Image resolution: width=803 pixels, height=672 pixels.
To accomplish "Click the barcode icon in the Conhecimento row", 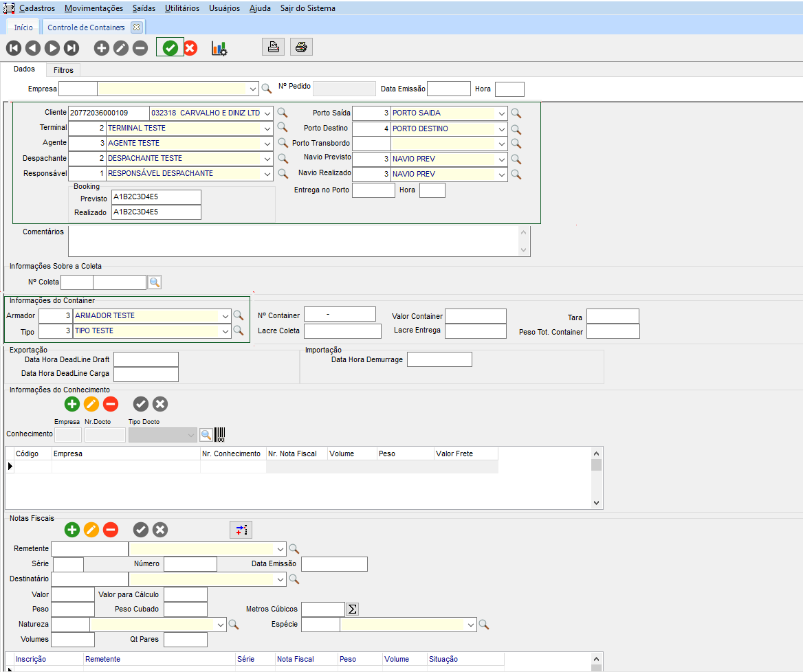I will (x=220, y=434).
